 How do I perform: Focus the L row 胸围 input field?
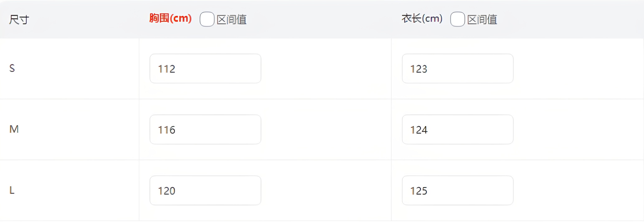[205, 190]
